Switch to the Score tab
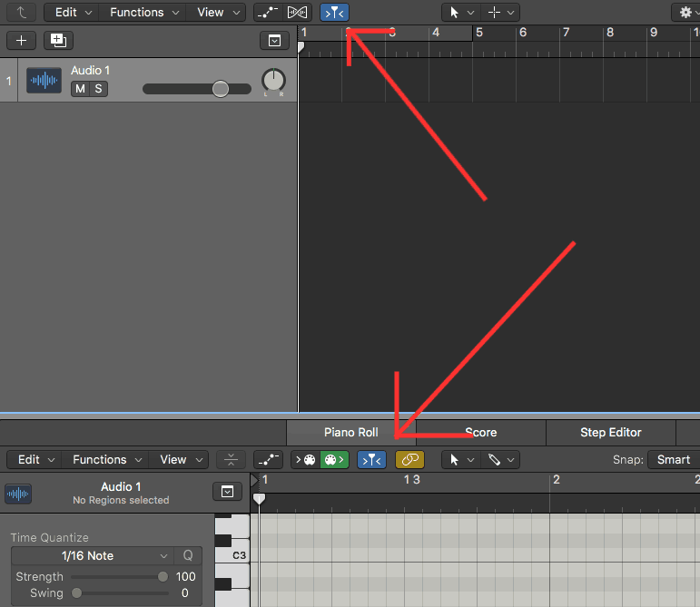The width and height of the screenshot is (700, 607). click(x=480, y=433)
